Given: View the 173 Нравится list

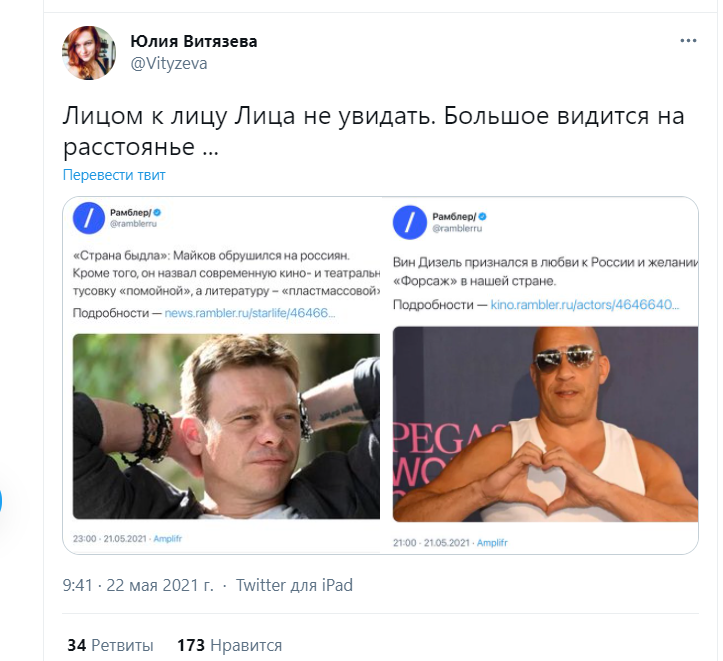Looking at the screenshot, I should click(230, 645).
